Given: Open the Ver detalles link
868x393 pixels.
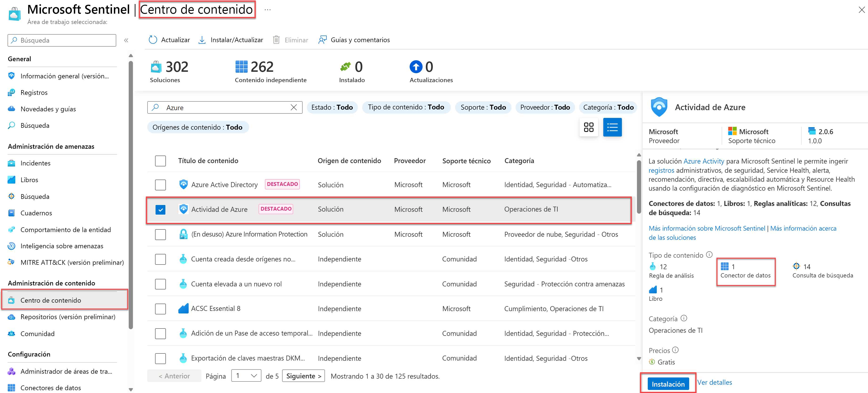Looking at the screenshot, I should tap(714, 382).
